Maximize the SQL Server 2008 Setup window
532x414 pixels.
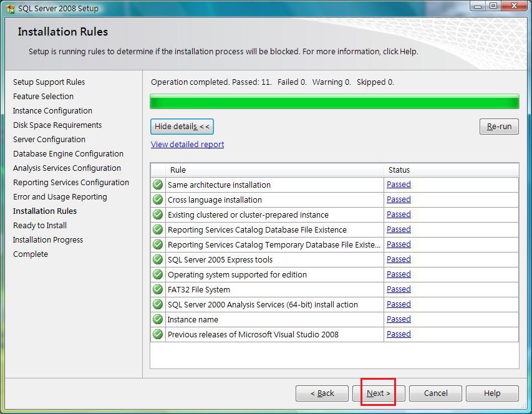pyautogui.click(x=493, y=6)
